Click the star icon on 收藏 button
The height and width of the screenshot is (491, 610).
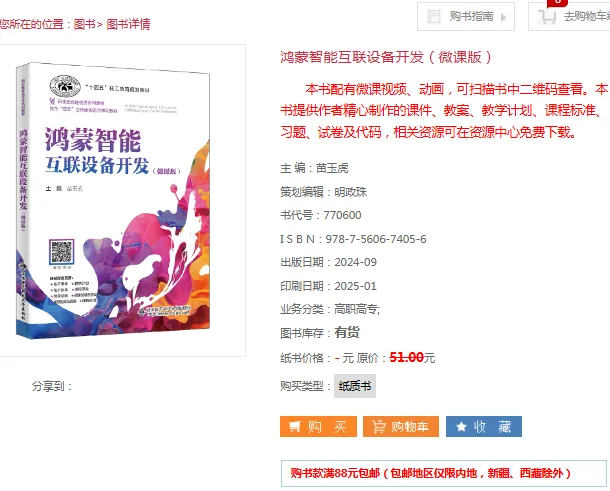click(x=461, y=427)
